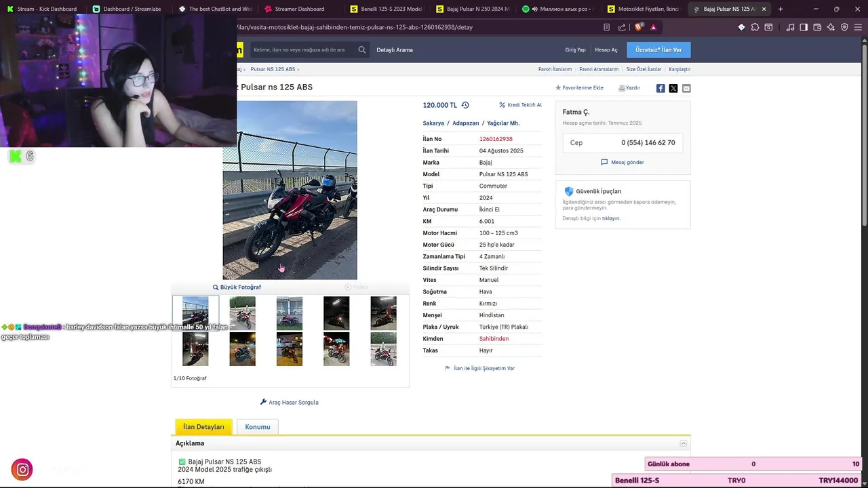Click the tag-shaped extension icon in toolbar

pyautogui.click(x=741, y=27)
